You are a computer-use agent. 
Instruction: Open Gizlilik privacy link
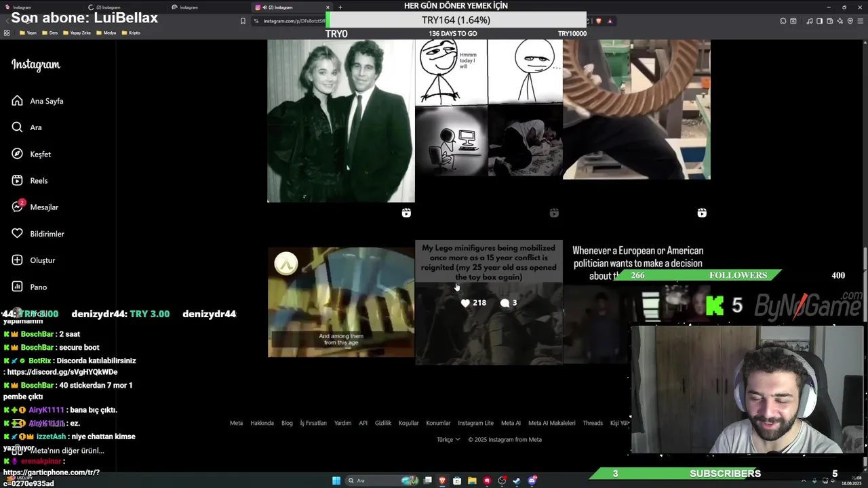click(383, 423)
